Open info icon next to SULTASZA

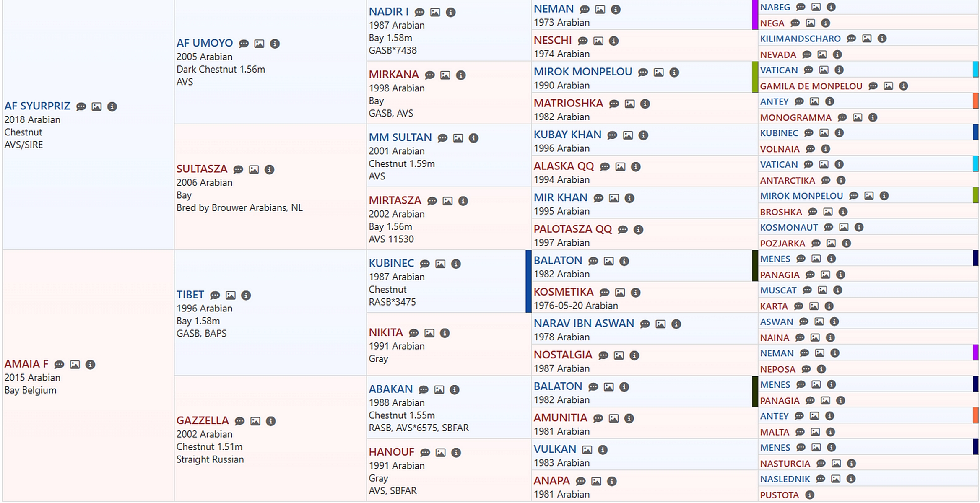[269, 170]
